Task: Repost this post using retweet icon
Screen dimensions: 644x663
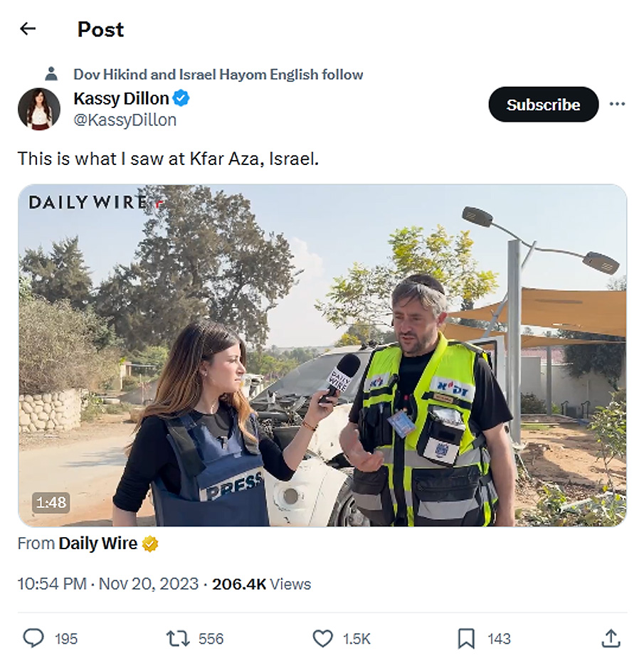Action: 177,639
